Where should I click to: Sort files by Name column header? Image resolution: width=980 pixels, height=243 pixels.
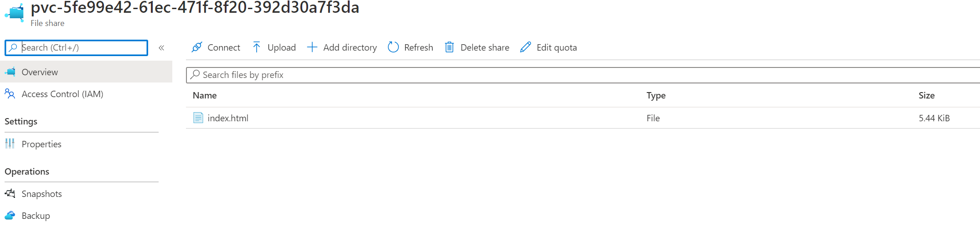point(205,95)
